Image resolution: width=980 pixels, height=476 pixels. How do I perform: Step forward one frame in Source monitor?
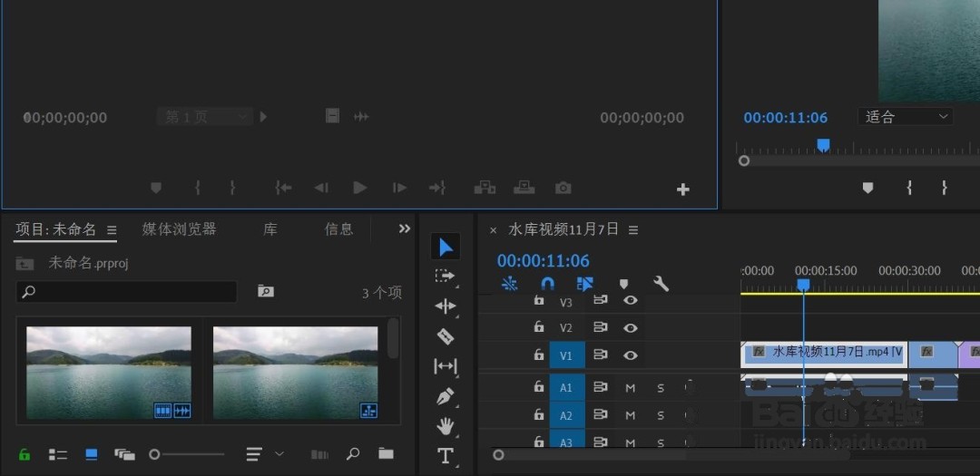(399, 188)
